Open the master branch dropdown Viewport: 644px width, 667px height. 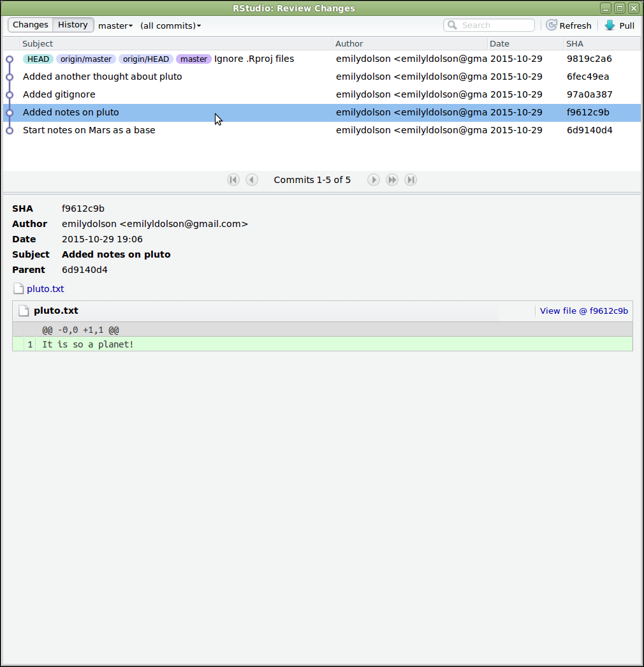tap(115, 26)
